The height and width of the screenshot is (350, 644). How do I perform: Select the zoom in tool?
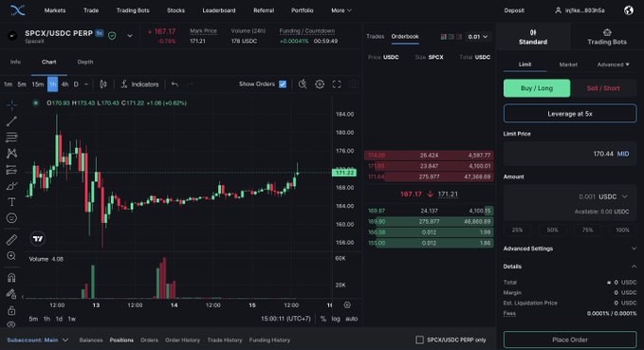point(11,256)
